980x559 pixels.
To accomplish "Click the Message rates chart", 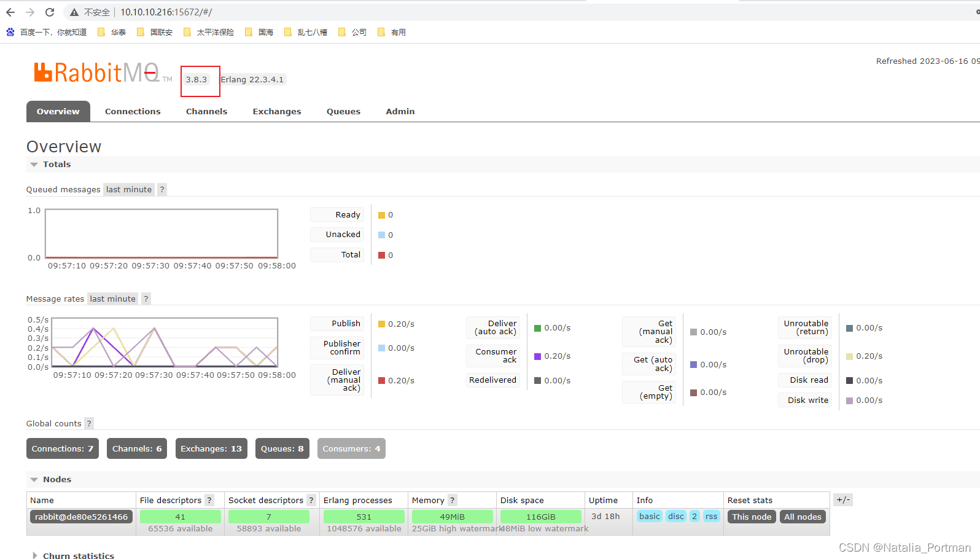I will coord(165,342).
